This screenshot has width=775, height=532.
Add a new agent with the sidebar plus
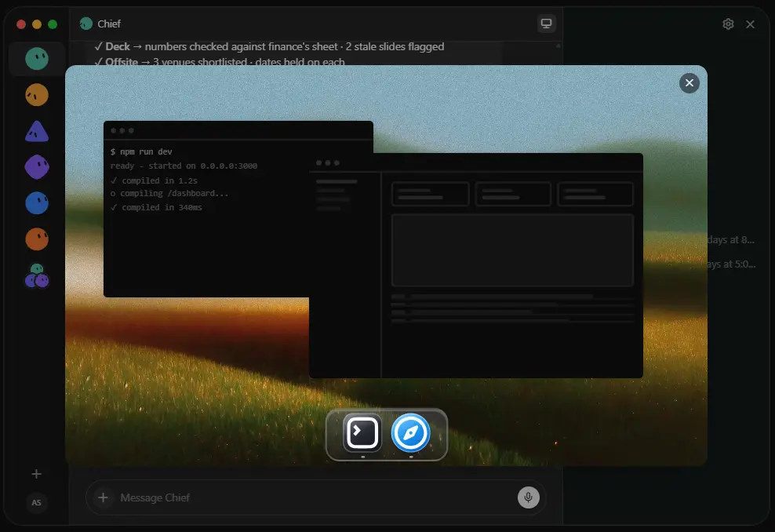[x=37, y=474]
